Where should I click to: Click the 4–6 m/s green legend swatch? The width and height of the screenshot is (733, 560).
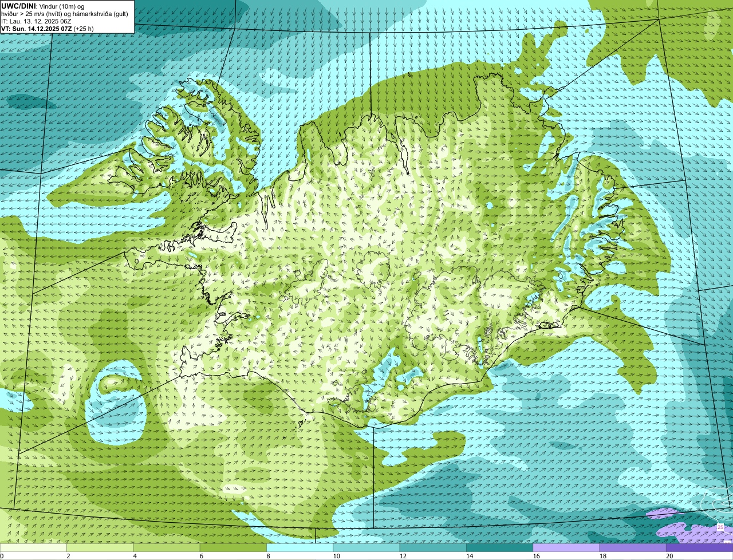tap(167, 547)
